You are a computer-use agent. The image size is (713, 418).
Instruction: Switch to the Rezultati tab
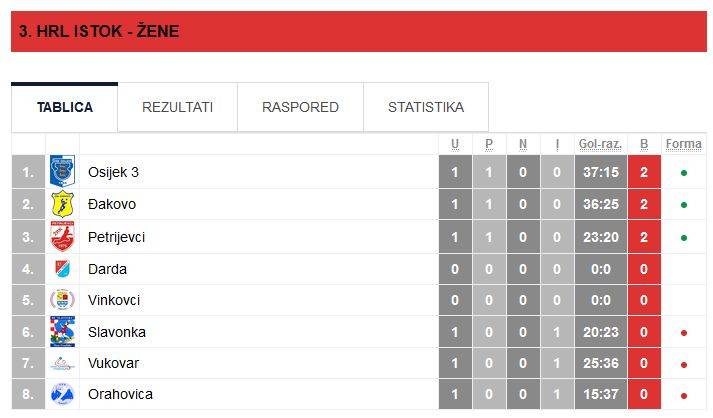click(x=177, y=107)
